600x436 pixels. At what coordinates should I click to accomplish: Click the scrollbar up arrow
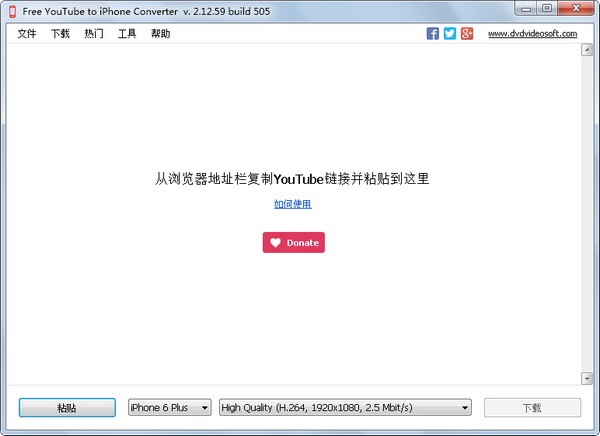(x=587, y=50)
